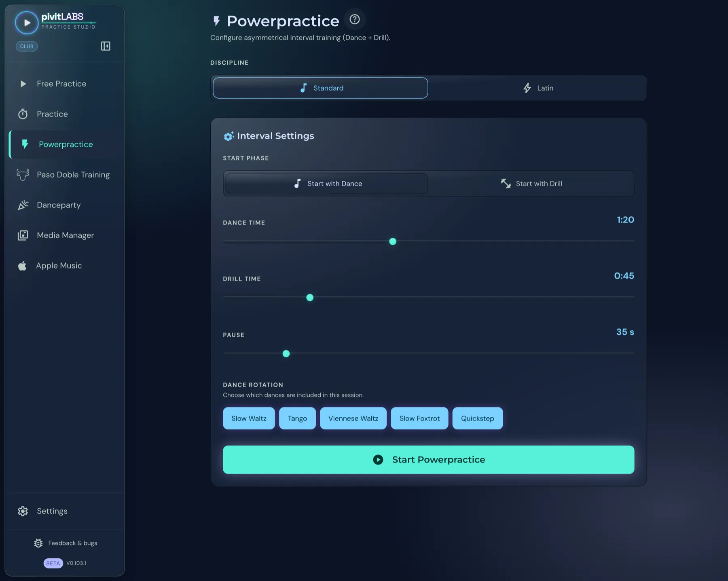Screen dimensions: 728x581
Task: Open Apple Music section
Action: pyautogui.click(x=65, y=266)
